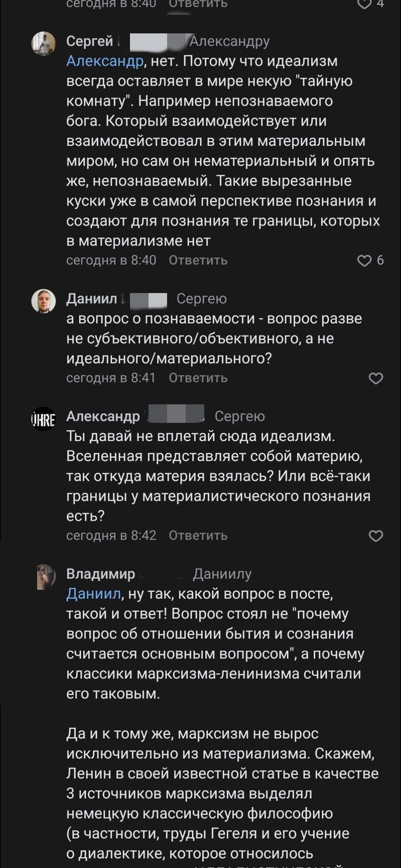Jump to parent via Сергею in Даниил's header
Viewport: 401px width, 868px height.
pos(202,298)
